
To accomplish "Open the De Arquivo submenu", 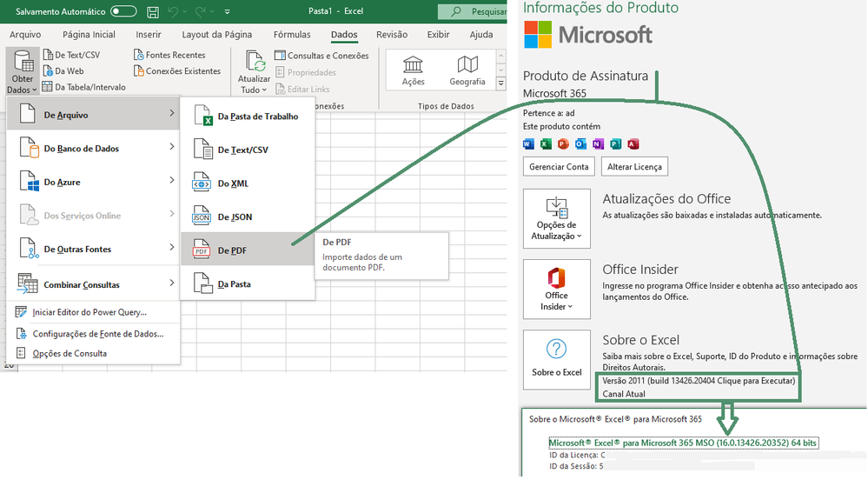I will (x=93, y=115).
